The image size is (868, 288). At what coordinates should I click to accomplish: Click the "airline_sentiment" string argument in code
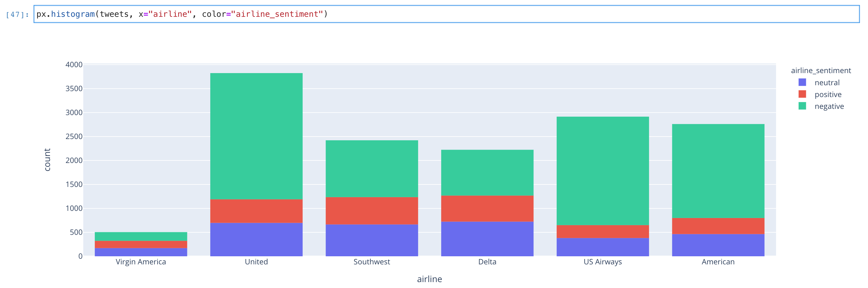pos(276,14)
